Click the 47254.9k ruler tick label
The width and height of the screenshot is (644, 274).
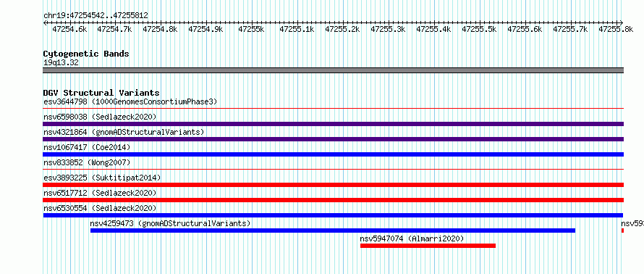tap(206, 29)
